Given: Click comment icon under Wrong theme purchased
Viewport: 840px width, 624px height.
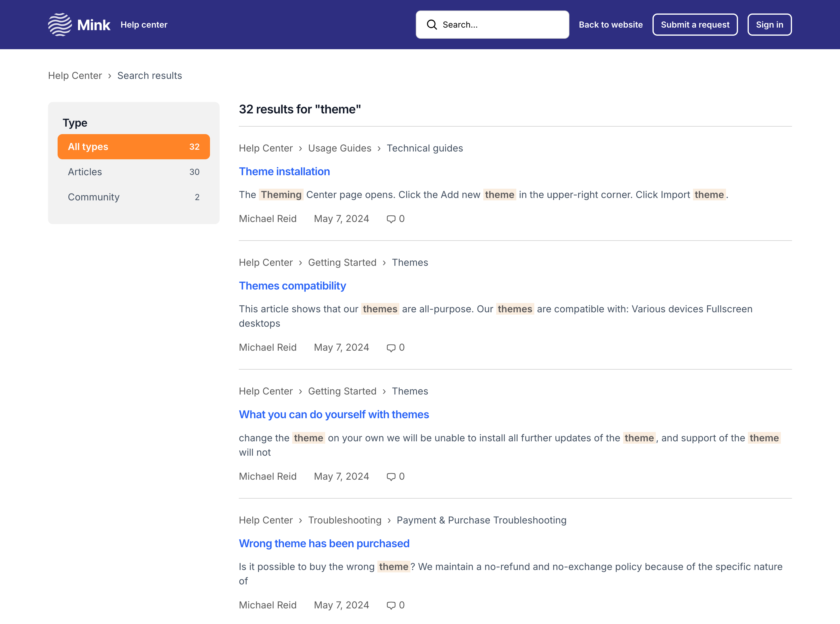Looking at the screenshot, I should pyautogui.click(x=391, y=605).
